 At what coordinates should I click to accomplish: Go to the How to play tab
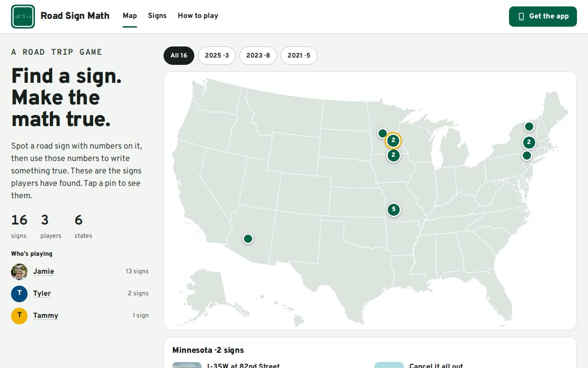pyautogui.click(x=198, y=16)
